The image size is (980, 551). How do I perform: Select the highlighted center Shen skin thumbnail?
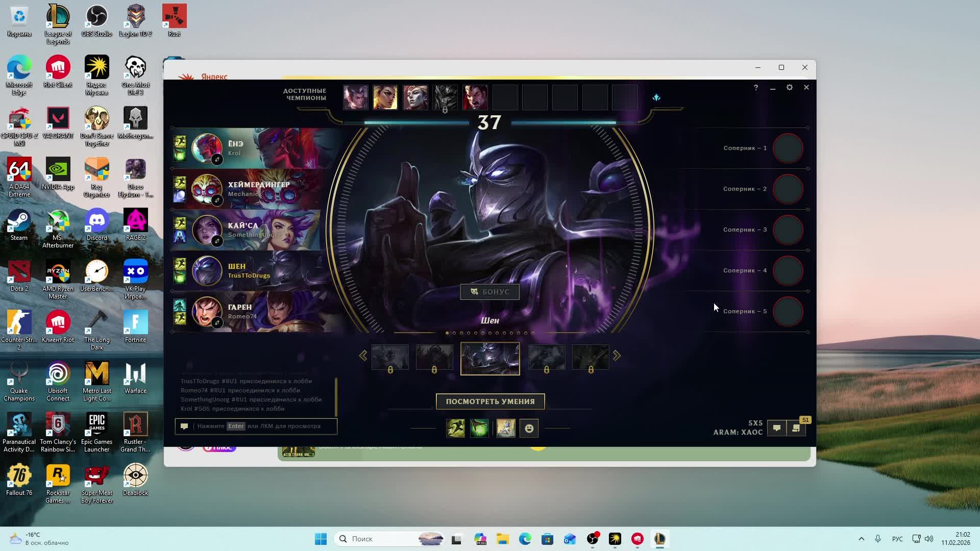pos(490,359)
